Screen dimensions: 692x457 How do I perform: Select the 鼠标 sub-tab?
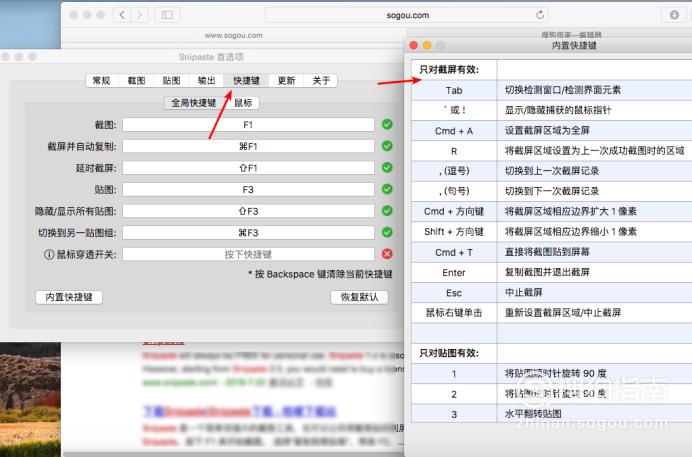point(243,103)
